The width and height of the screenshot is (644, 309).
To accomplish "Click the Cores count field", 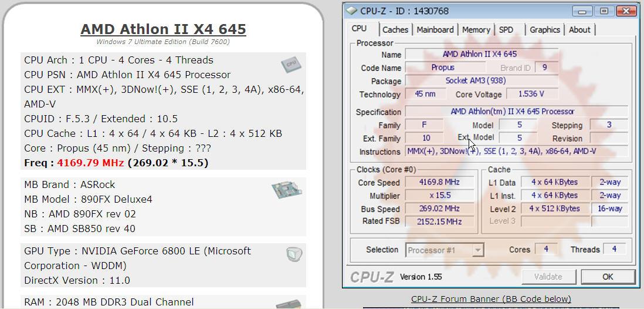I will click(x=546, y=249).
